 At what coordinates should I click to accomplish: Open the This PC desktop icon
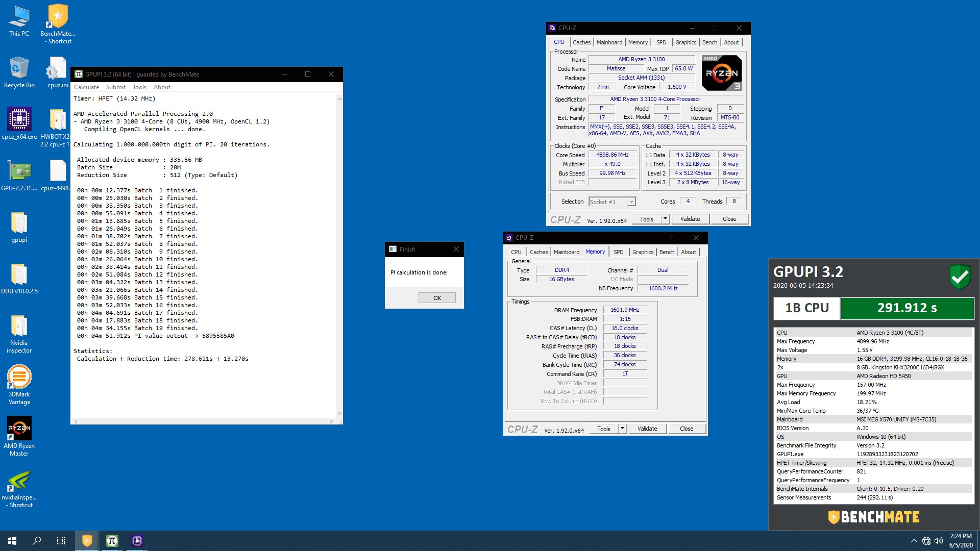(x=19, y=20)
